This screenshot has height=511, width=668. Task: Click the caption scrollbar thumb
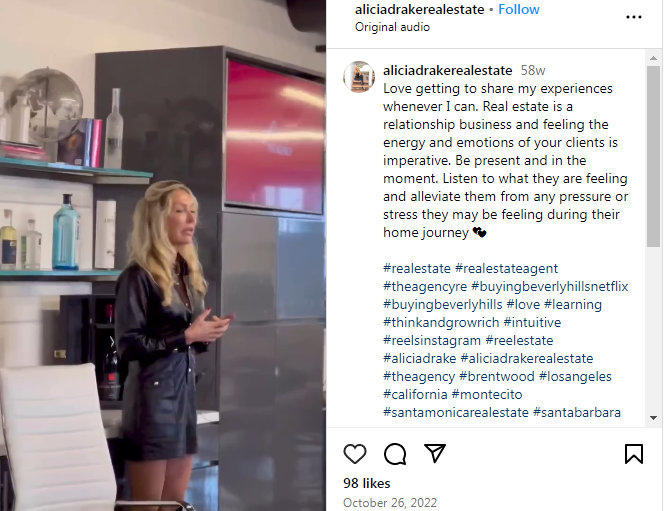[653, 156]
